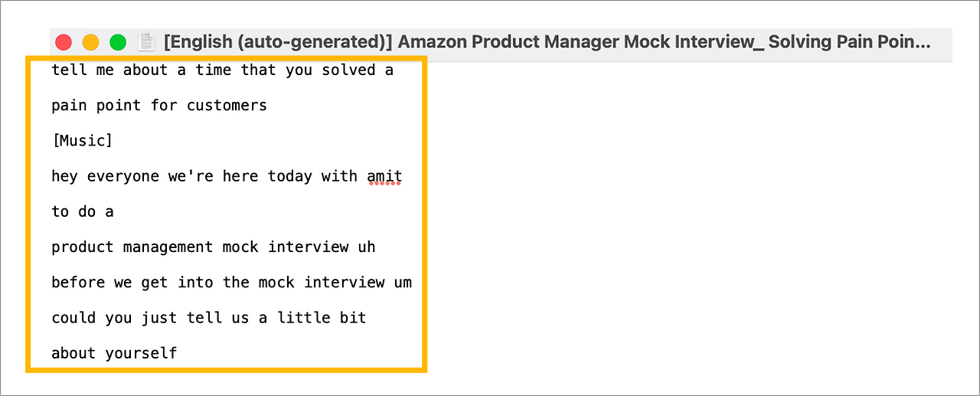Click the empty white area right of text

(689, 230)
